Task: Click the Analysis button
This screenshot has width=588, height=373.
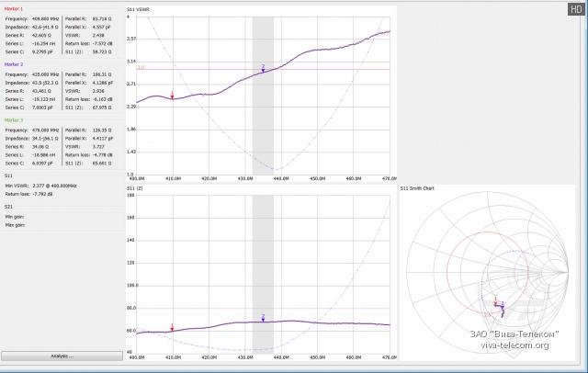Action: click(x=62, y=356)
